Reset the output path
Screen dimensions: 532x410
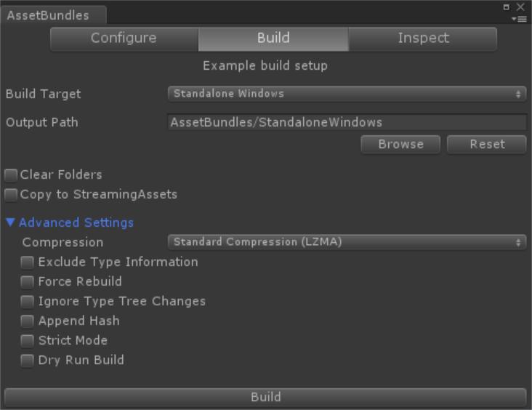pos(486,145)
